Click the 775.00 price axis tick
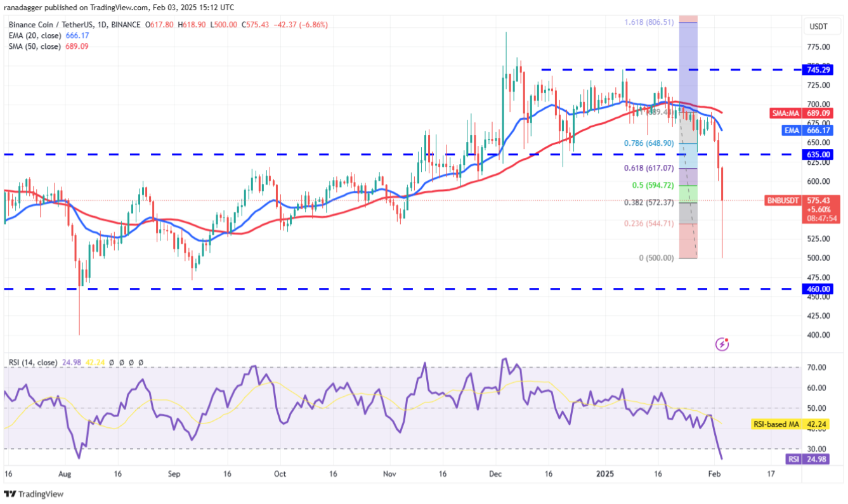This screenshot has height=504, width=848. coord(817,47)
